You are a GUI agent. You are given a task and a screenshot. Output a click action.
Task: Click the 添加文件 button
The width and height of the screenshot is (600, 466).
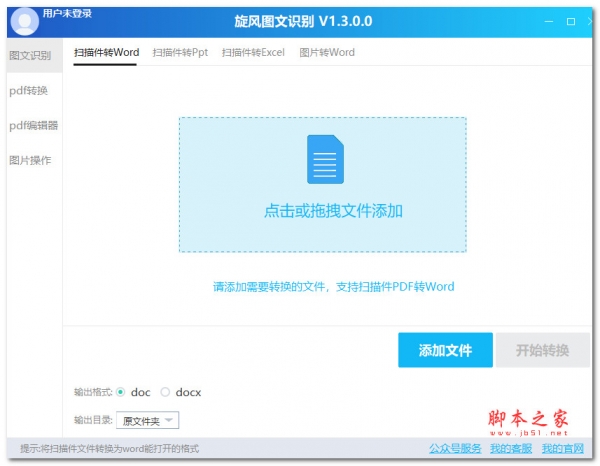pyautogui.click(x=444, y=350)
